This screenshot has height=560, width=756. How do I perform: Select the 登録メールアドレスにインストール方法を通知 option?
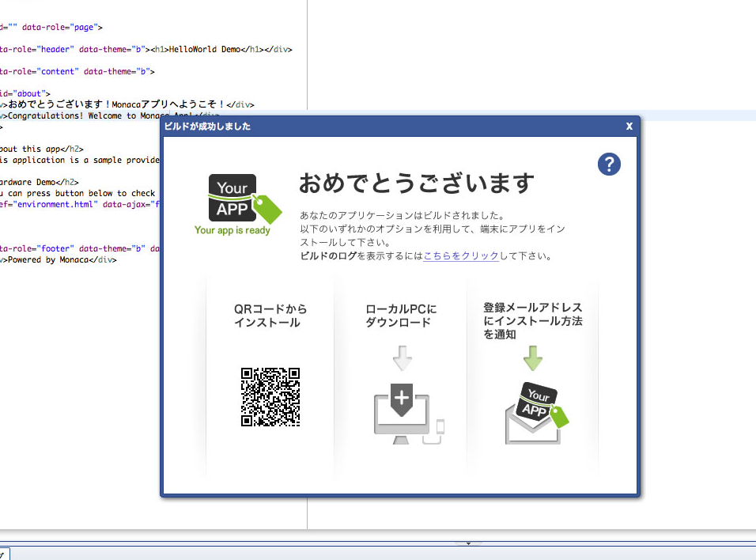532,320
